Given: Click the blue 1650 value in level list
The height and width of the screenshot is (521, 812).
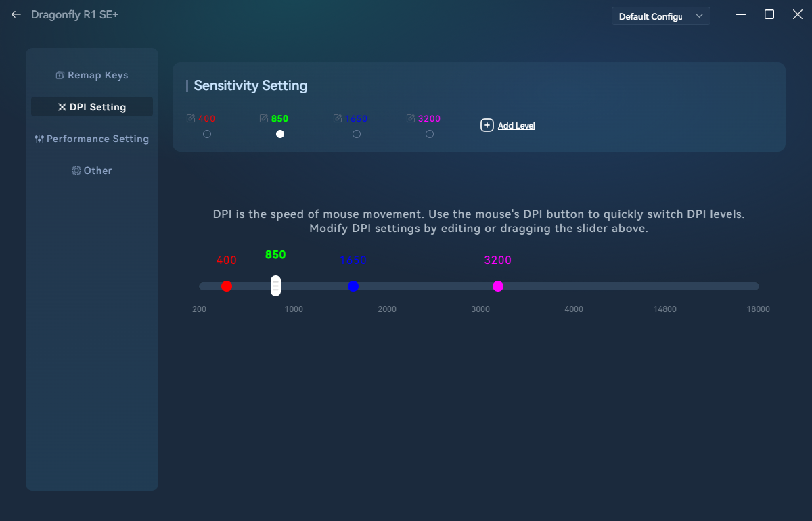Looking at the screenshot, I should tap(356, 118).
